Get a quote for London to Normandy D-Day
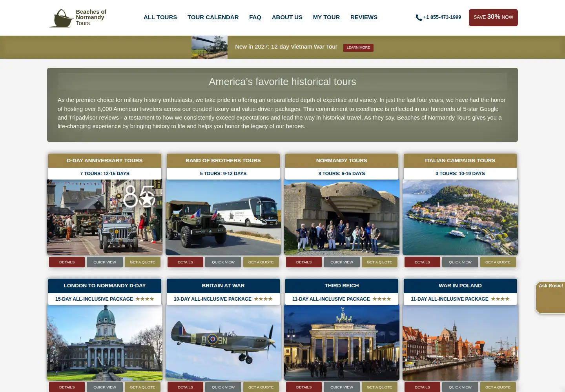The width and height of the screenshot is (565, 392). click(142, 387)
